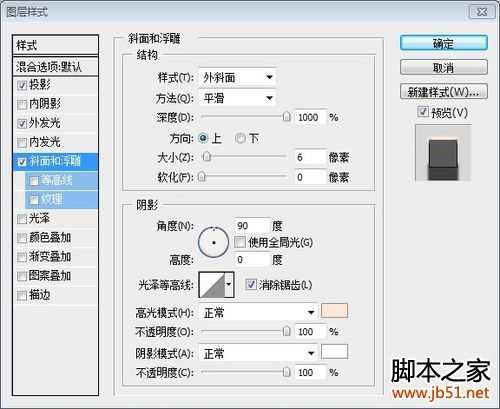Open the 样式(T) style dropdown
Viewport: 500px width, 409px height.
pyautogui.click(x=237, y=78)
